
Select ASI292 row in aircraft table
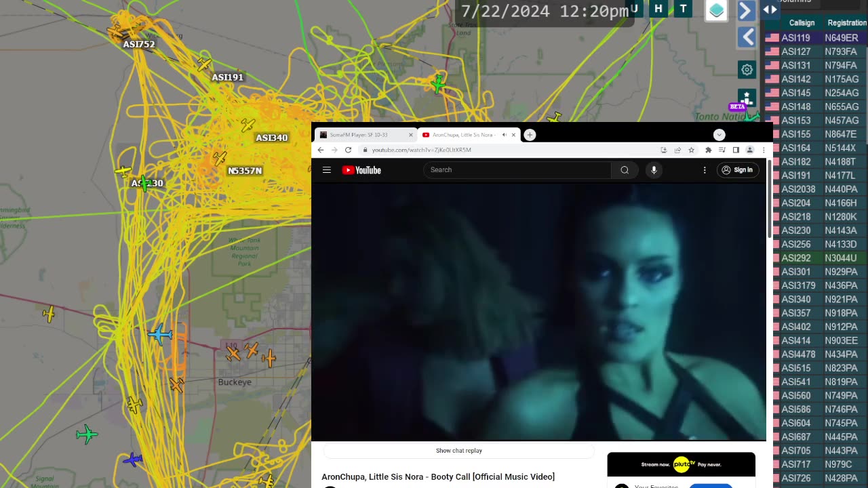pyautogui.click(x=816, y=258)
